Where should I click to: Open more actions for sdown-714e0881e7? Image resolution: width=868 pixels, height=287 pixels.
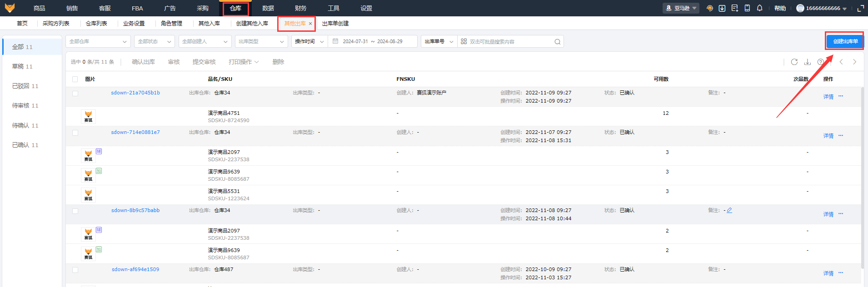[x=841, y=135]
